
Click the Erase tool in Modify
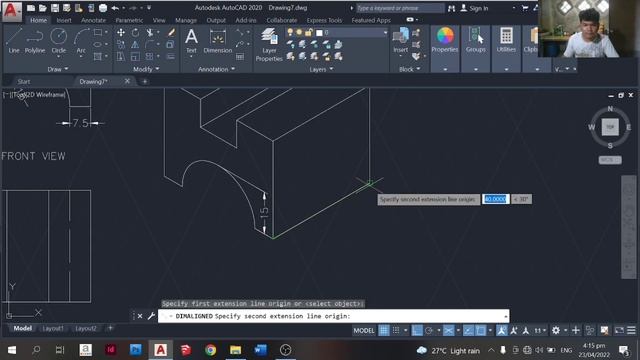click(x=171, y=33)
